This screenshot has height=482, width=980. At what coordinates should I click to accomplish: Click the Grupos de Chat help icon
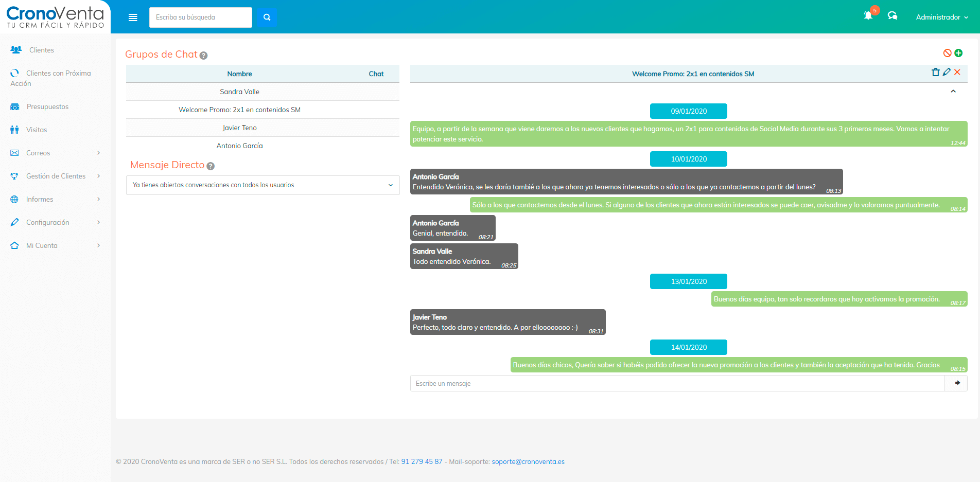(x=204, y=56)
